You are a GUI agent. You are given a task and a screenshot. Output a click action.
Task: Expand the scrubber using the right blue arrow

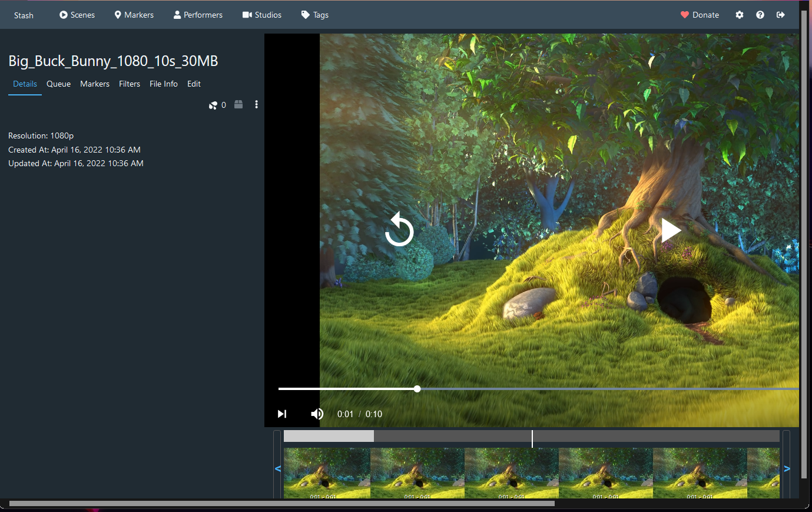pyautogui.click(x=787, y=468)
